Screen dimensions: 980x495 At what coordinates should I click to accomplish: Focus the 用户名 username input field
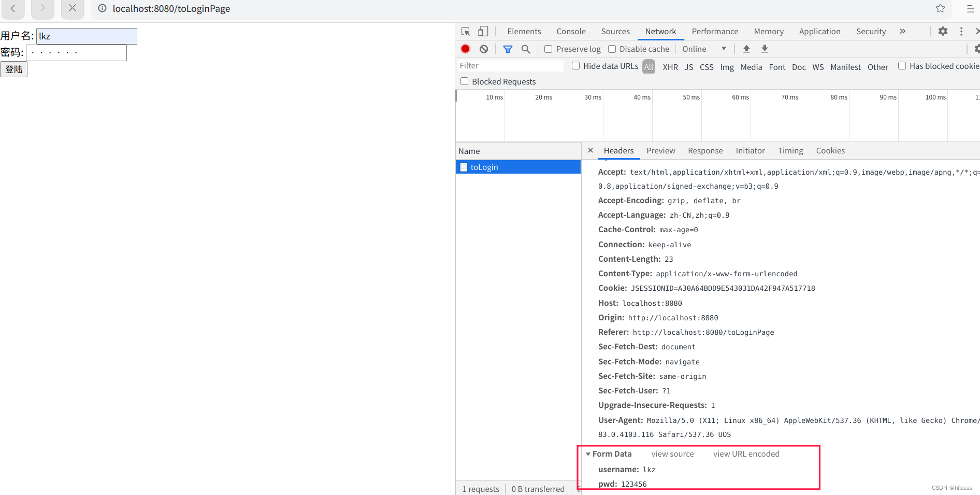(x=87, y=36)
